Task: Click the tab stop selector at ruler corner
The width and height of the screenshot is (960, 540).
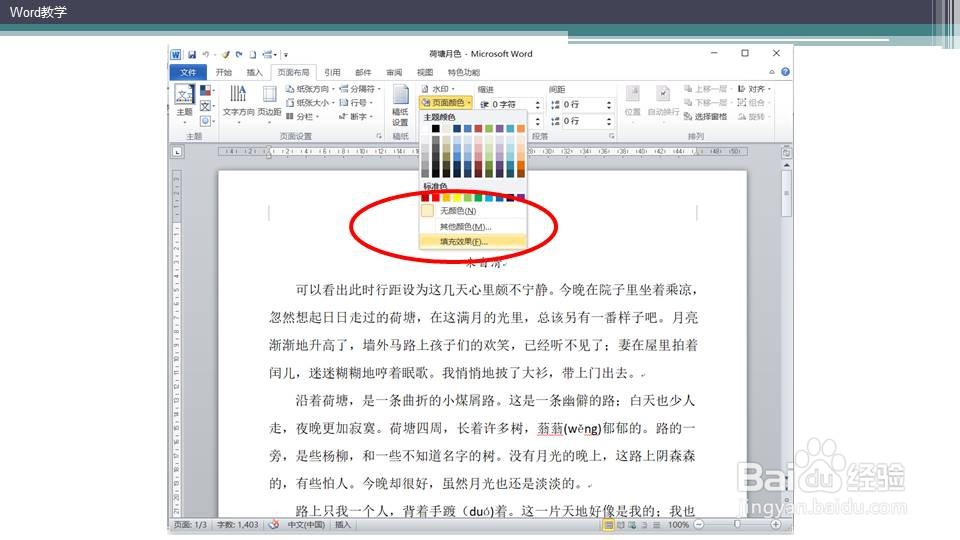Action: 177,152
